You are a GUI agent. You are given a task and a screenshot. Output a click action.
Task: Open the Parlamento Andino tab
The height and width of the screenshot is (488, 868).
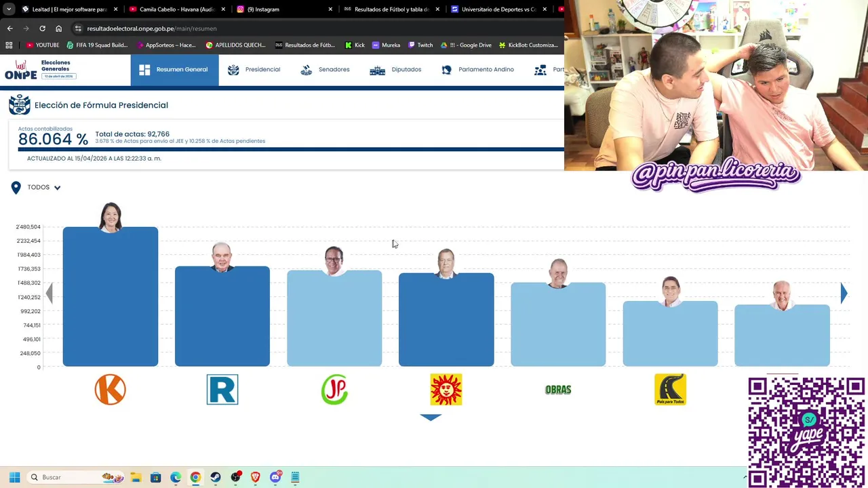click(x=477, y=70)
